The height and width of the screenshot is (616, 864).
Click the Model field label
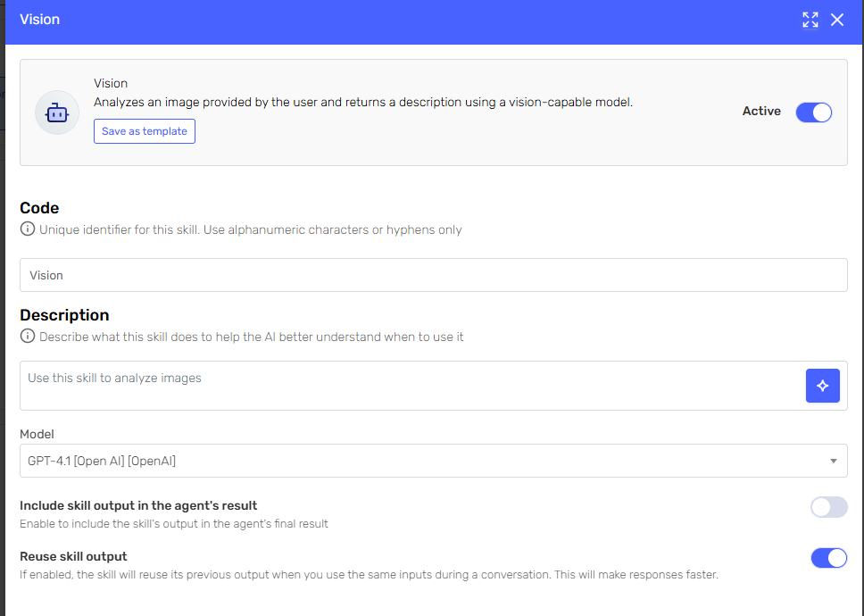[x=37, y=434]
